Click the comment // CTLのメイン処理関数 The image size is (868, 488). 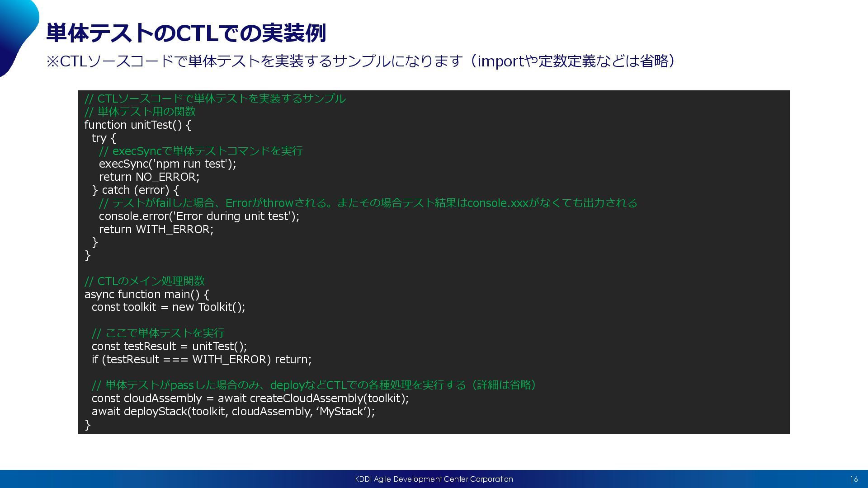tap(145, 281)
